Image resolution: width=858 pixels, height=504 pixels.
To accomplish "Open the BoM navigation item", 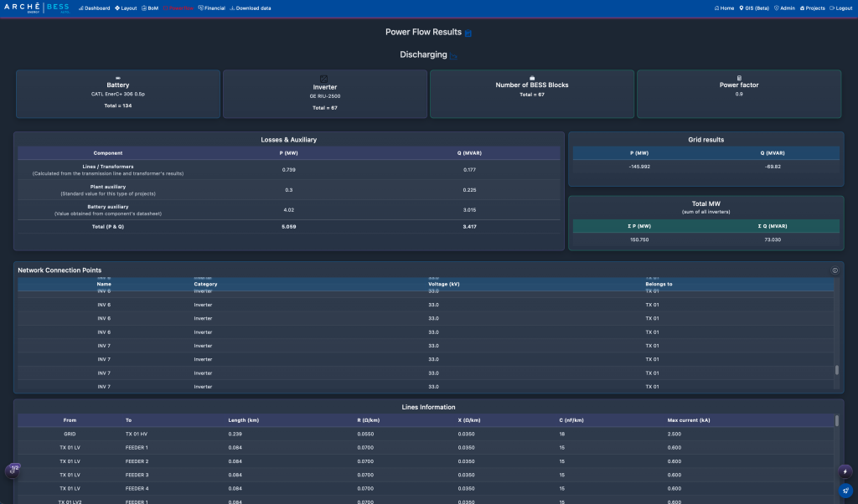I will click(x=151, y=8).
